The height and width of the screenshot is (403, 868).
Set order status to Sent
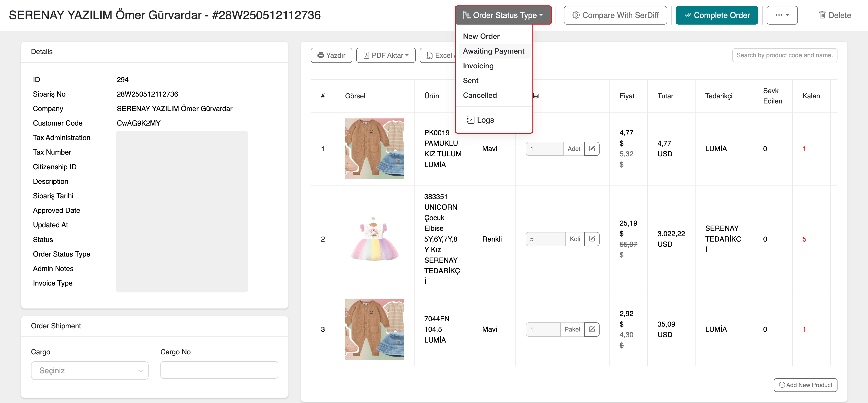[x=470, y=80]
